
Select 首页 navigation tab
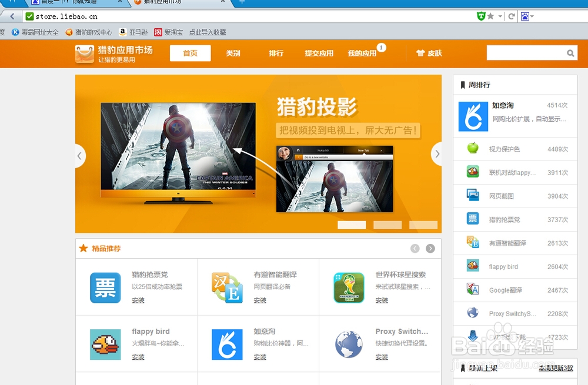[190, 53]
